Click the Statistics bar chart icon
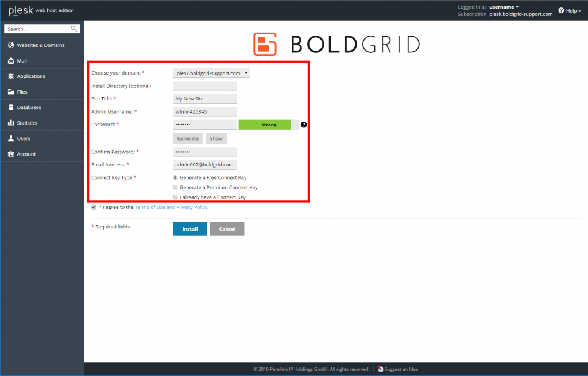 pos(11,123)
